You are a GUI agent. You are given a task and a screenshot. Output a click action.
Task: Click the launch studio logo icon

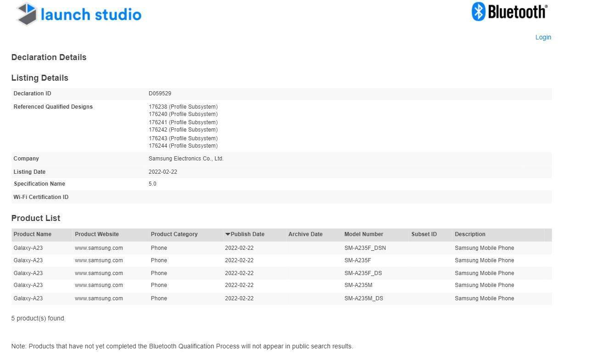[x=27, y=14]
